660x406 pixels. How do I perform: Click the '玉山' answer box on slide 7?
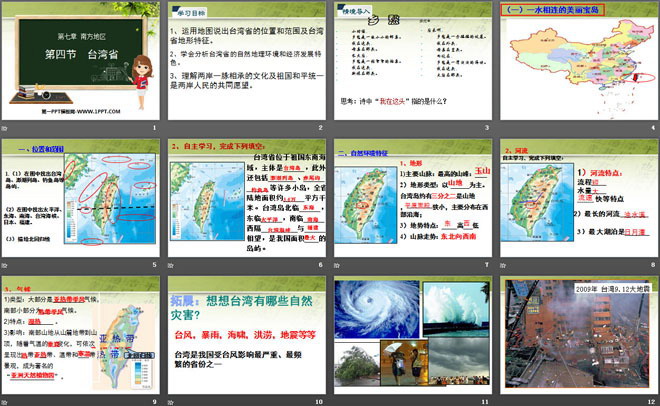[x=482, y=171]
